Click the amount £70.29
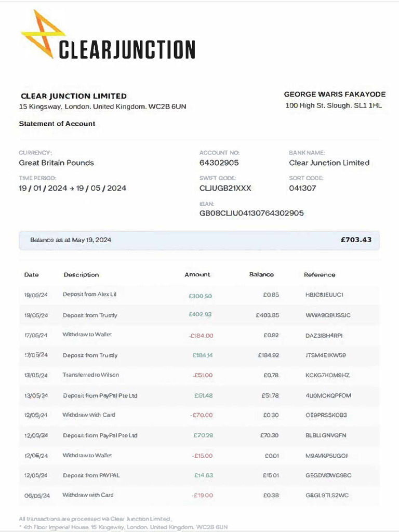The width and height of the screenshot is (399, 532). click(x=203, y=435)
